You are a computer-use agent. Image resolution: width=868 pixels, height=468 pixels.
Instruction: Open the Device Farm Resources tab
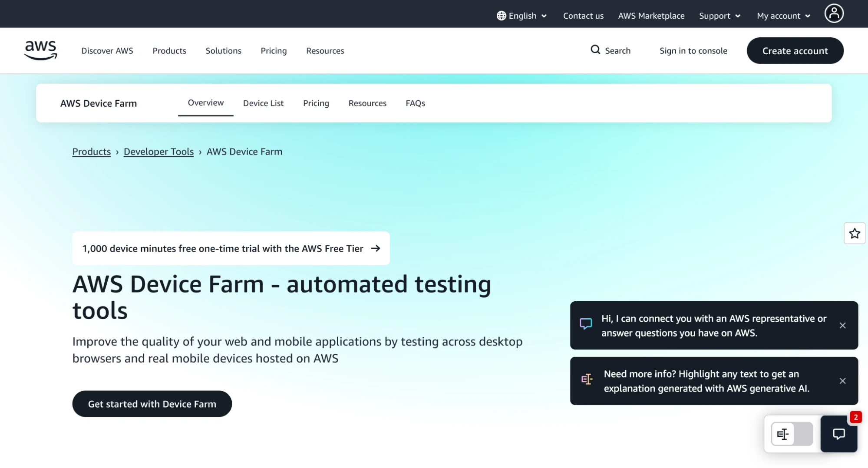[367, 103]
